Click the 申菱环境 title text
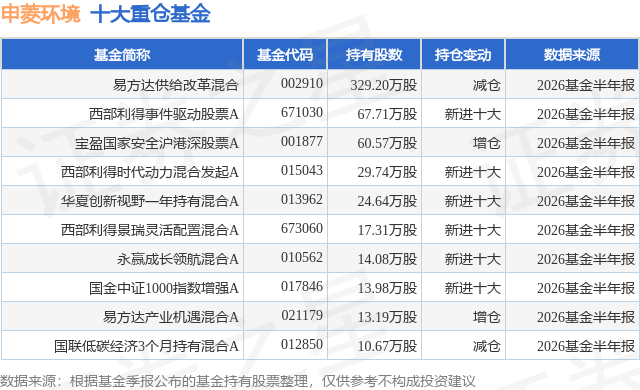 (x=41, y=14)
